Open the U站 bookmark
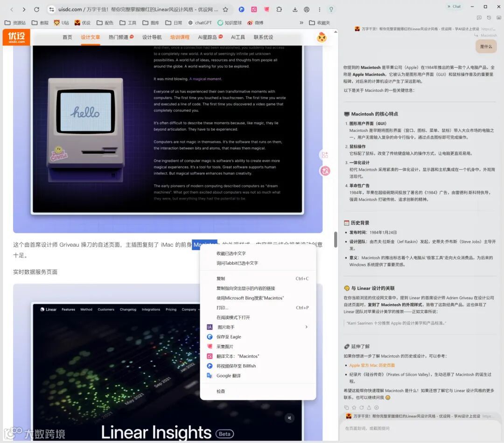Image resolution: width=504 pixels, height=443 pixels. tap(62, 23)
